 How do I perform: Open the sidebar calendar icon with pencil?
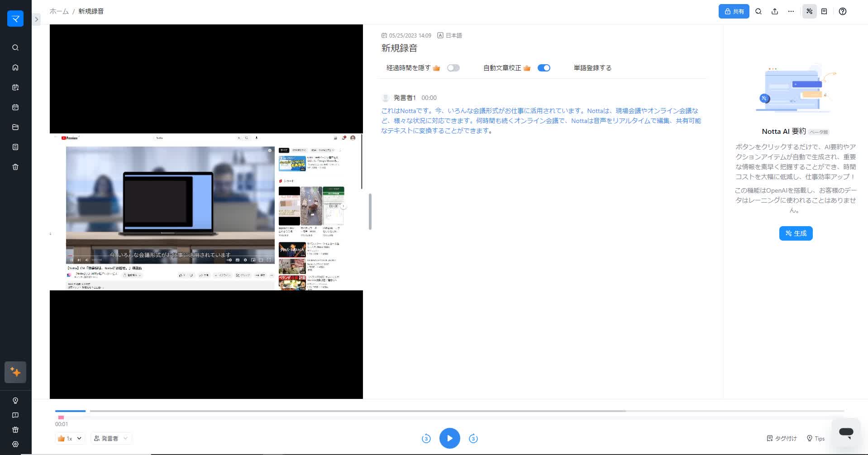15,87
